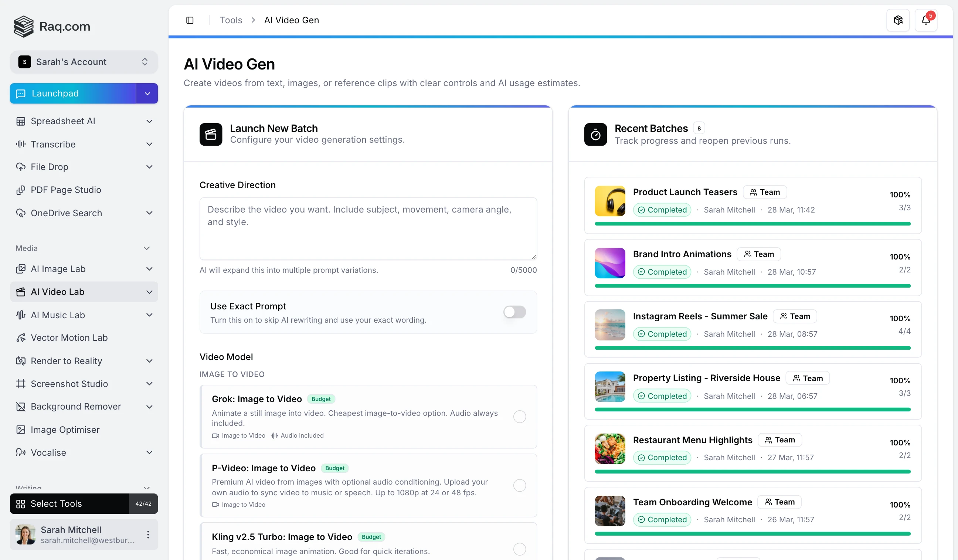Switch to AI Music Lab in the sidebar

58,315
